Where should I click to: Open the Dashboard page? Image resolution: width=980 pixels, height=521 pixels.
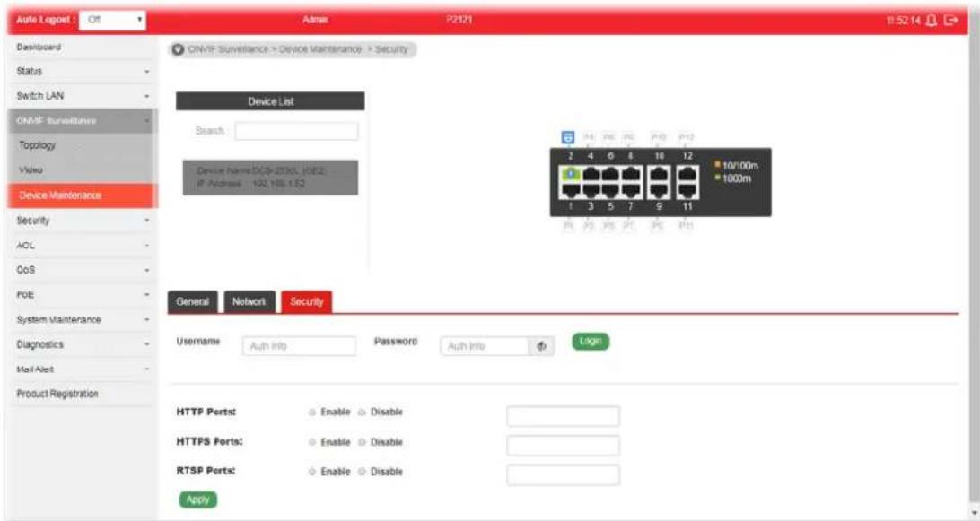(82, 48)
